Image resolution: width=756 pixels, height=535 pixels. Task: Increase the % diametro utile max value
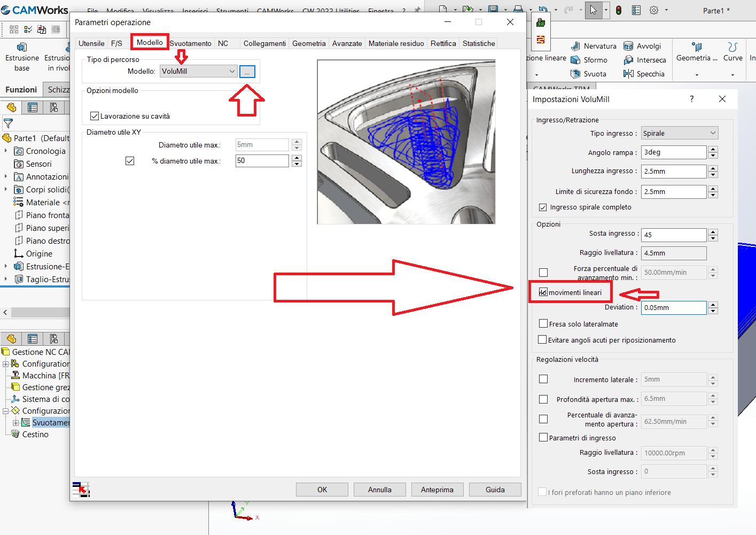pos(297,158)
